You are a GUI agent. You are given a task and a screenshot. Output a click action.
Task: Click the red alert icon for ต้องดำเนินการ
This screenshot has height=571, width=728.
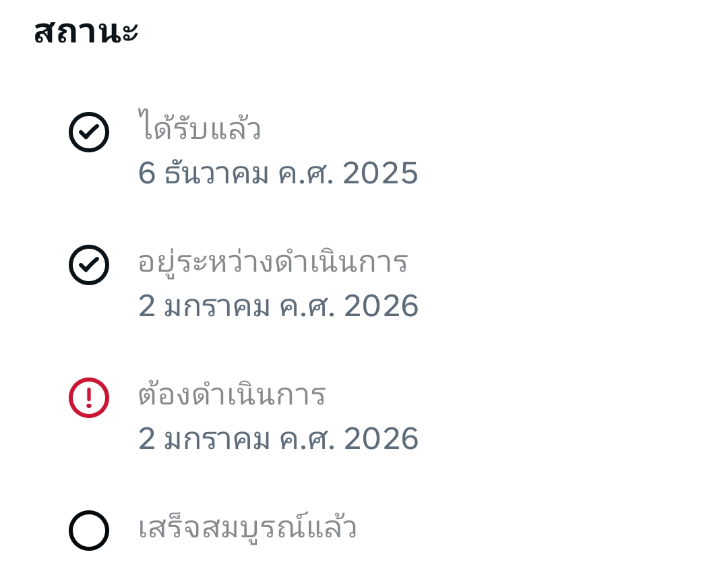(x=89, y=397)
